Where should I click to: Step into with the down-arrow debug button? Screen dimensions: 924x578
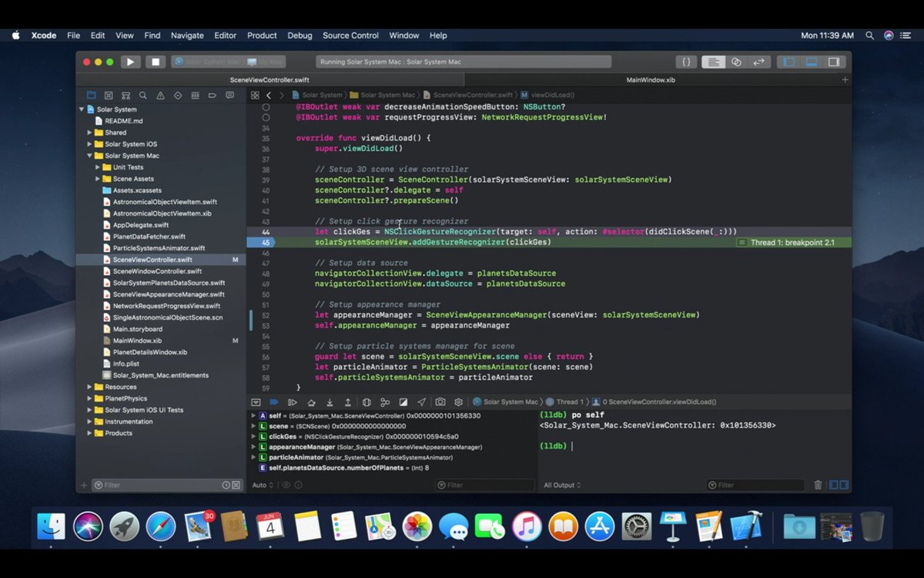(x=330, y=402)
